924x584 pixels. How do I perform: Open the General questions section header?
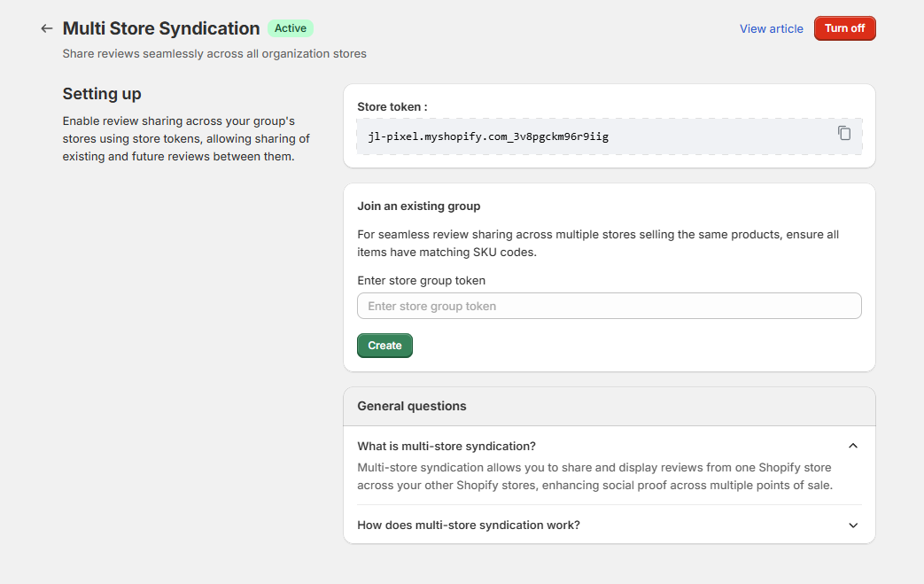[x=411, y=406]
